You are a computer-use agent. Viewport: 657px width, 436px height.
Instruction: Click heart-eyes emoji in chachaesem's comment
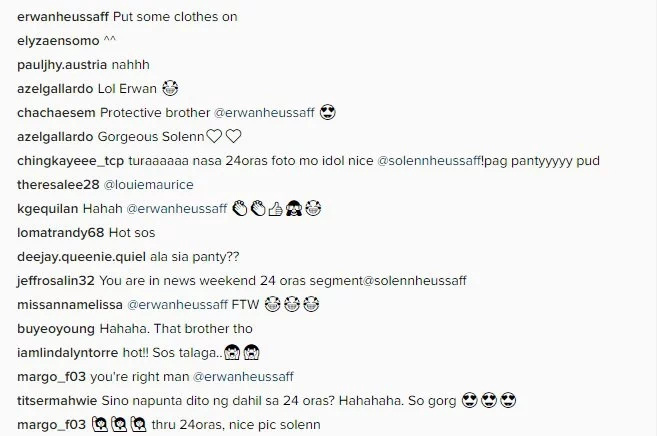[x=328, y=112]
